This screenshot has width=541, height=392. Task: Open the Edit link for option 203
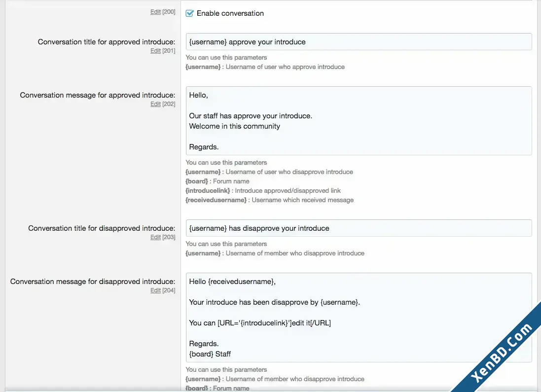click(x=155, y=237)
